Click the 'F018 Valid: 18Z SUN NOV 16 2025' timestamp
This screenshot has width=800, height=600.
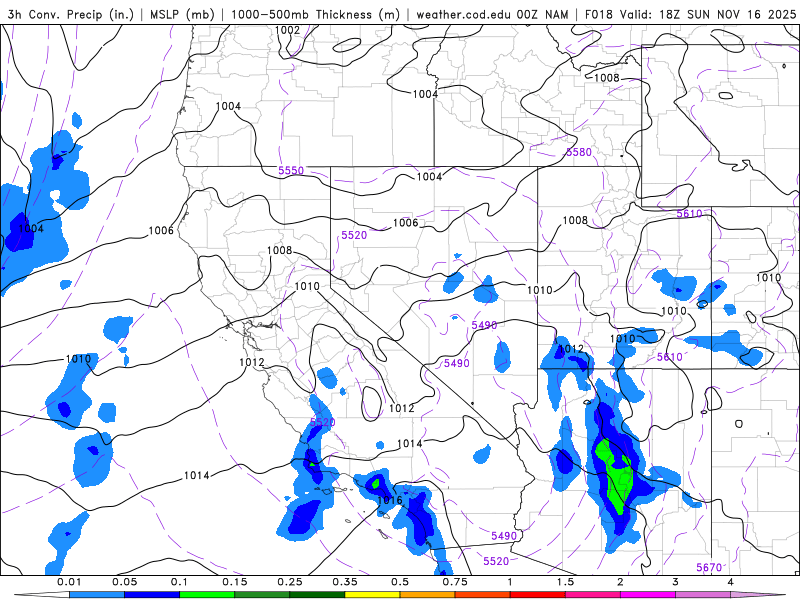690,14
